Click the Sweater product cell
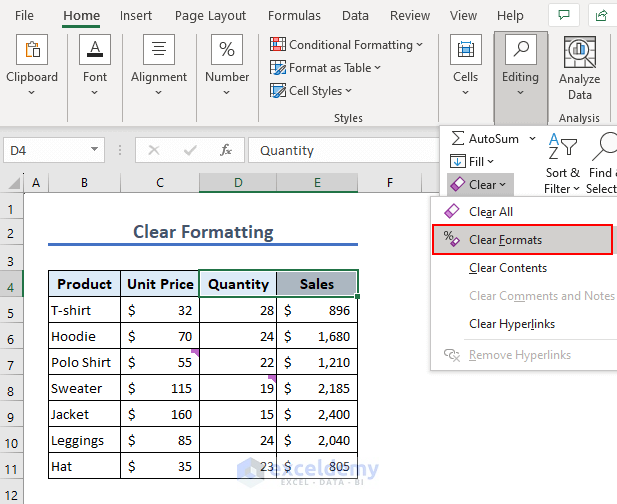The image size is (617, 504). point(84,388)
